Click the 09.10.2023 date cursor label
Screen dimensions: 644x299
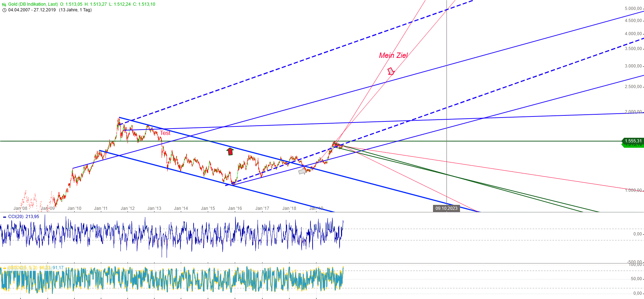(x=447, y=208)
